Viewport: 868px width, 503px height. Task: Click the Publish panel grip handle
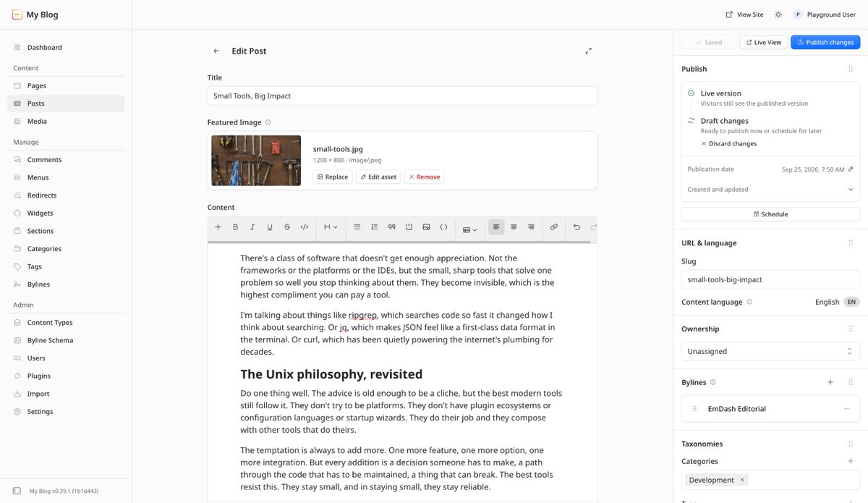pyautogui.click(x=851, y=69)
